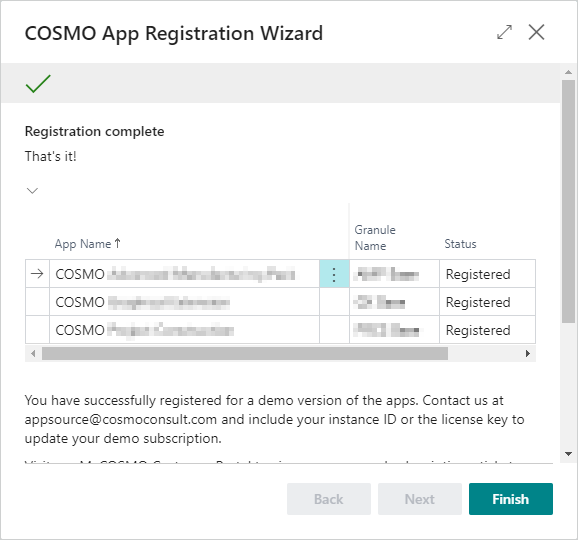The width and height of the screenshot is (578, 540).
Task: Click the vertical scrollbar down arrow
Action: point(568,454)
